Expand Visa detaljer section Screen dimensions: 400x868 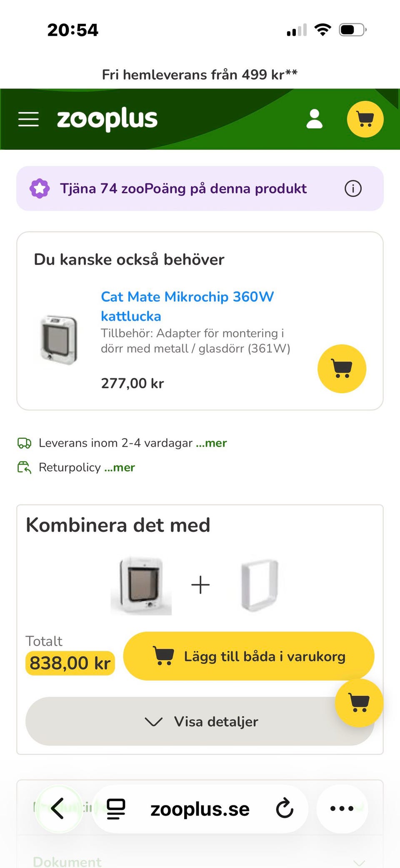pyautogui.click(x=200, y=721)
